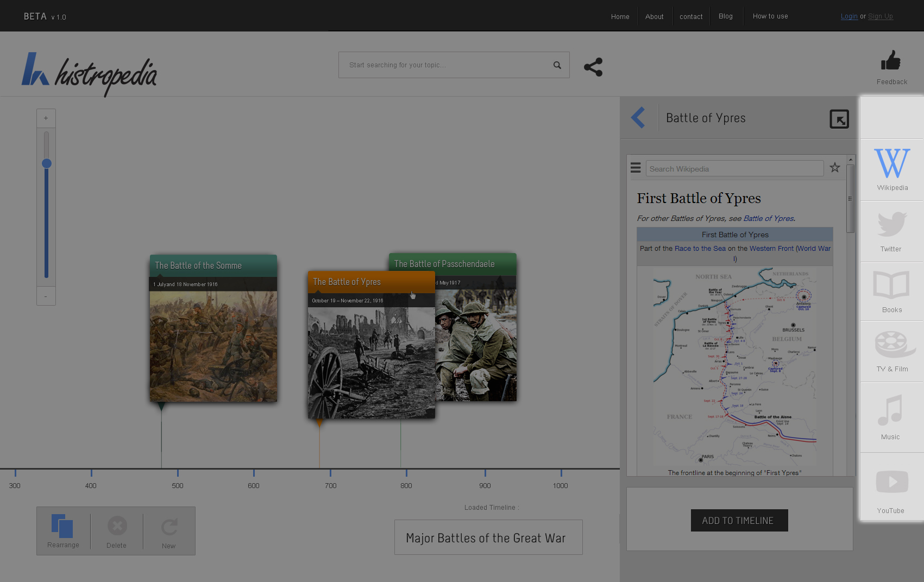Image resolution: width=924 pixels, height=582 pixels.
Task: Select The Battle of the Somme card
Action: [213, 328]
